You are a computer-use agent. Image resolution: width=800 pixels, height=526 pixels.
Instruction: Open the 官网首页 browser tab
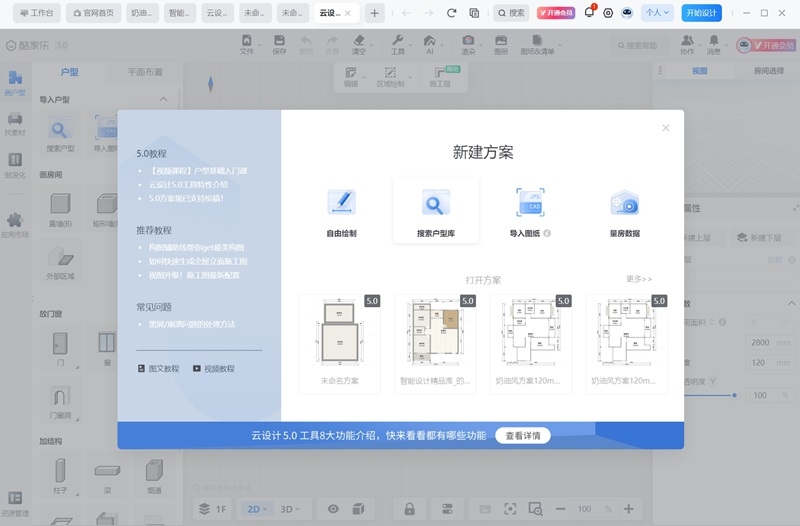click(94, 13)
